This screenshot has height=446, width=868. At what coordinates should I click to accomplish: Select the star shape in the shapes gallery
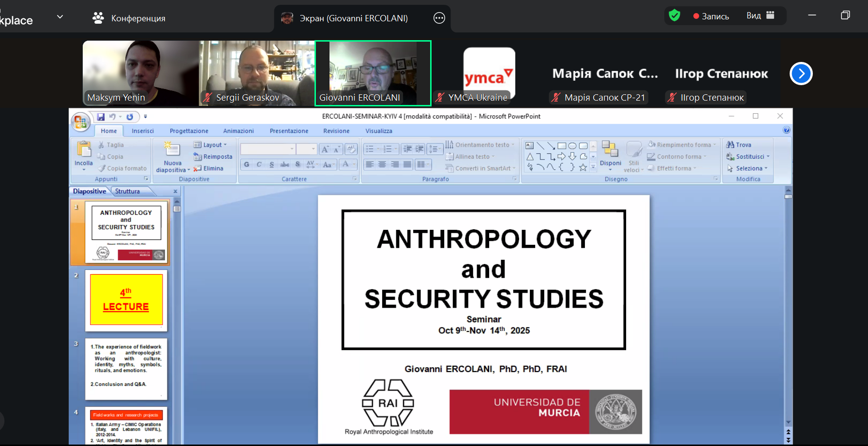583,167
